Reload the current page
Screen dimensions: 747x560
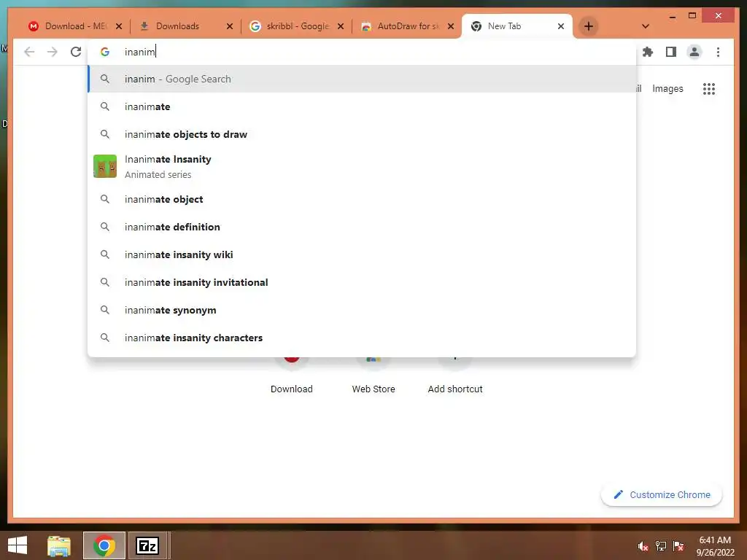76,52
